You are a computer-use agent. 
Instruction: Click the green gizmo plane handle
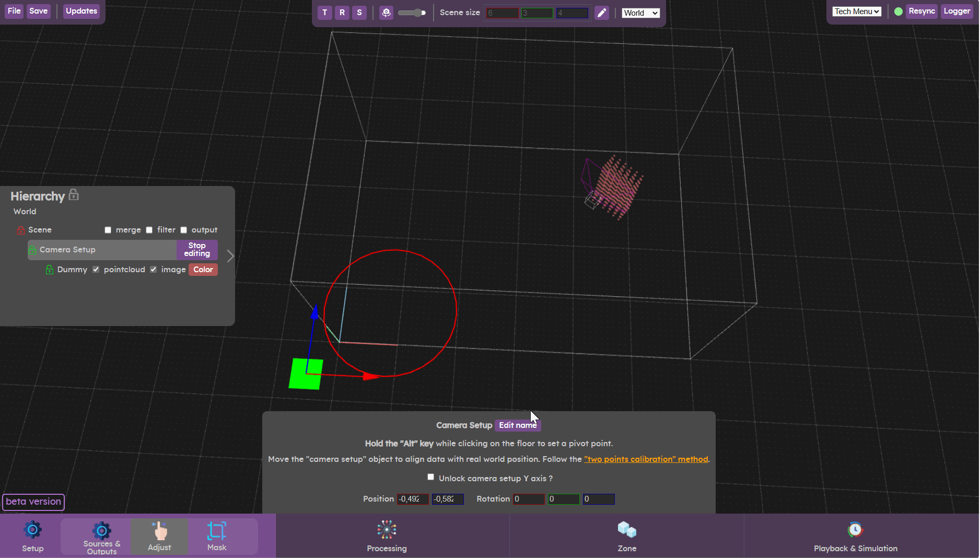click(x=306, y=374)
